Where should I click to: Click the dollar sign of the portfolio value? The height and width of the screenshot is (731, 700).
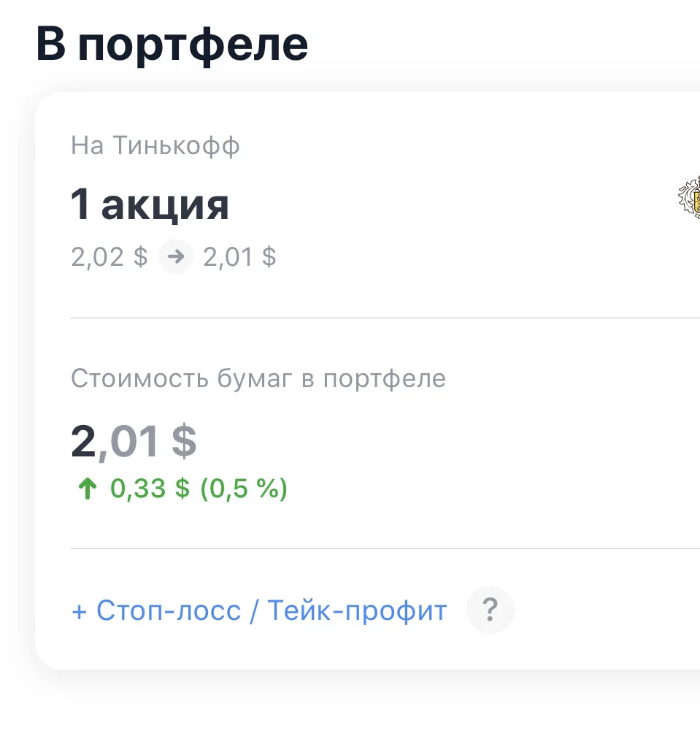(x=184, y=442)
